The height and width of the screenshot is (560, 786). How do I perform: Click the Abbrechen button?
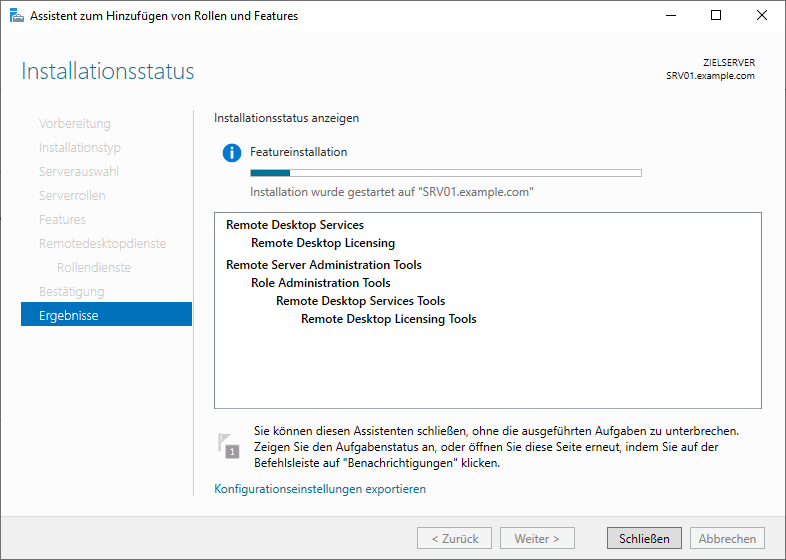(x=727, y=538)
